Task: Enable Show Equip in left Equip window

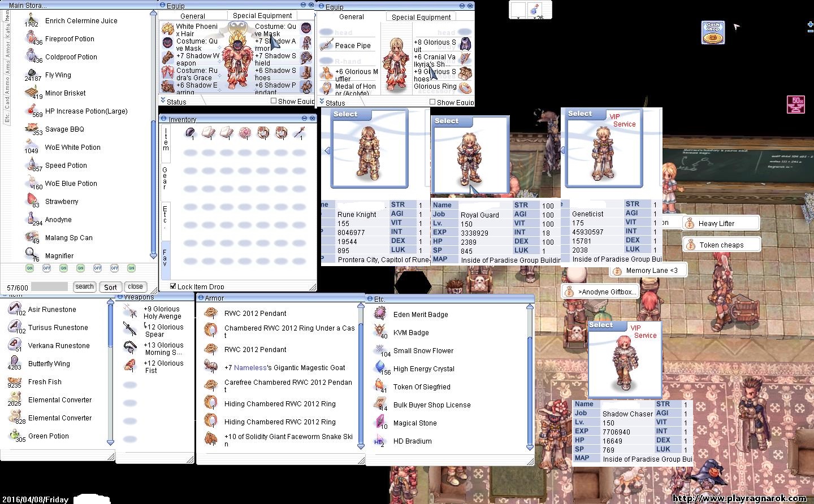Action: click(274, 101)
